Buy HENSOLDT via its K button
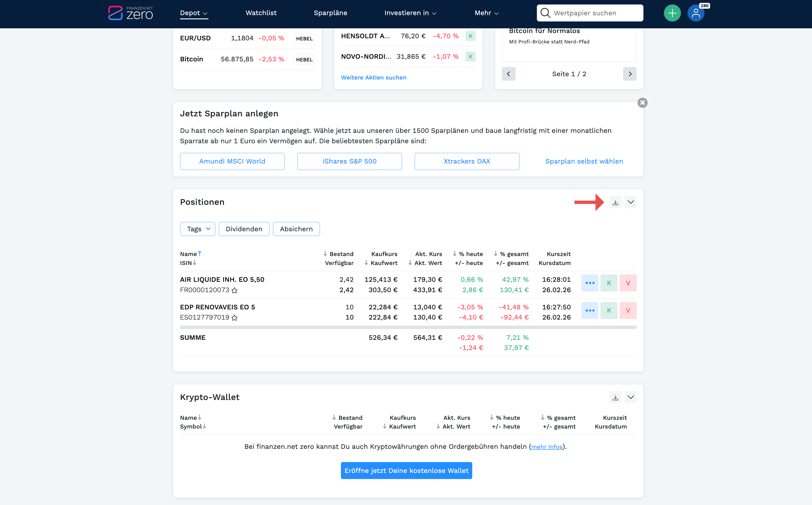 click(x=470, y=36)
